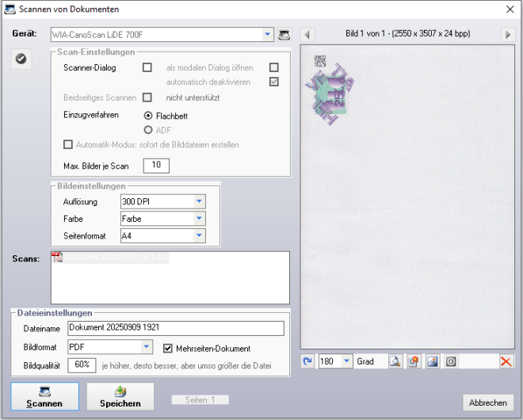Click the picture landscape icon

432,361
